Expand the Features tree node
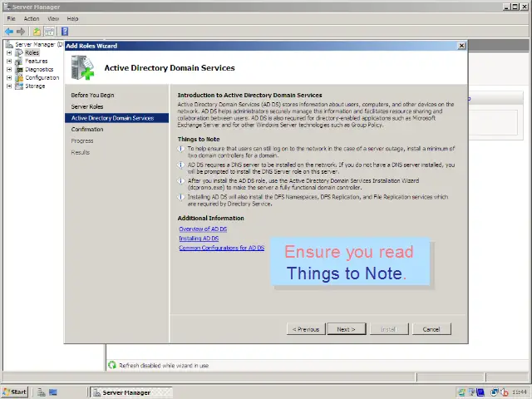The image size is (532, 399). point(9,61)
